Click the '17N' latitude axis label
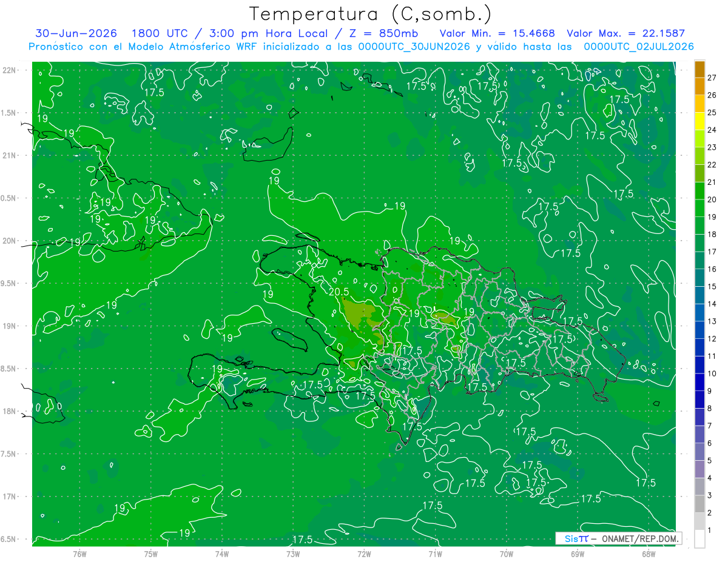 click(9, 497)
